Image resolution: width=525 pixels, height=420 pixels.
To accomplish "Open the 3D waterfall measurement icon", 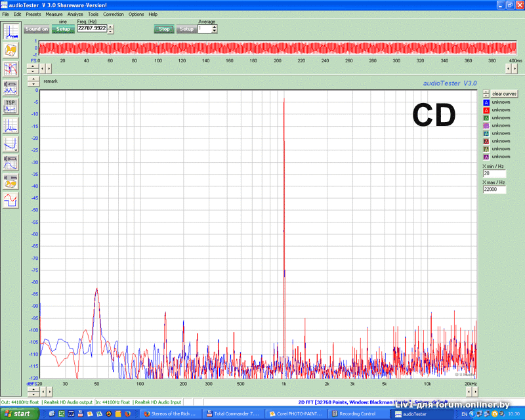I will [x=11, y=50].
